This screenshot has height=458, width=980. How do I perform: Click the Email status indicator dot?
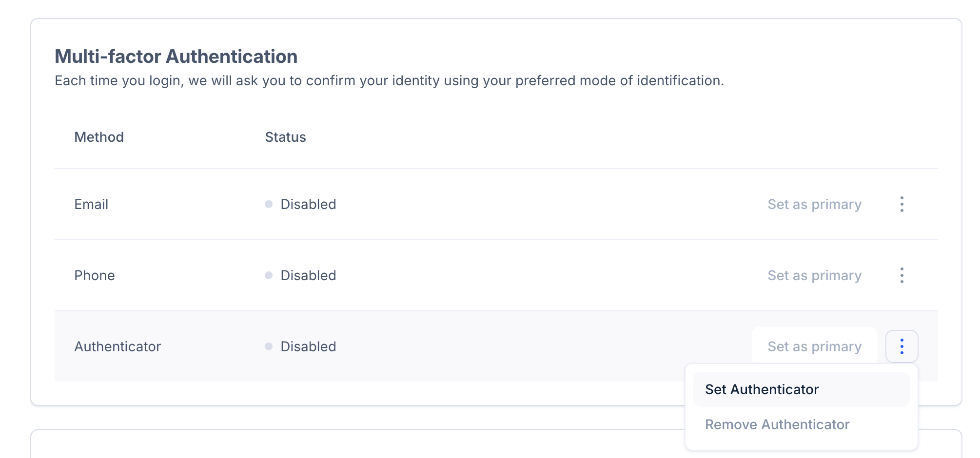point(269,204)
